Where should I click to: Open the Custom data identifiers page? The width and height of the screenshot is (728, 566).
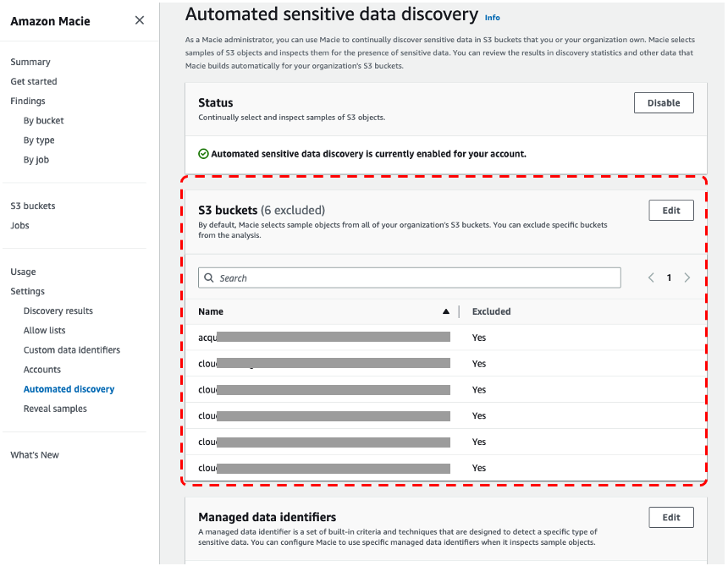tap(72, 349)
